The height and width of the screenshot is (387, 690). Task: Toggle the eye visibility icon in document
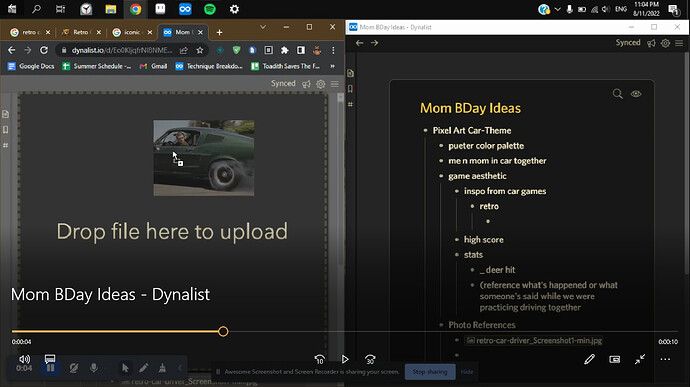tap(636, 94)
